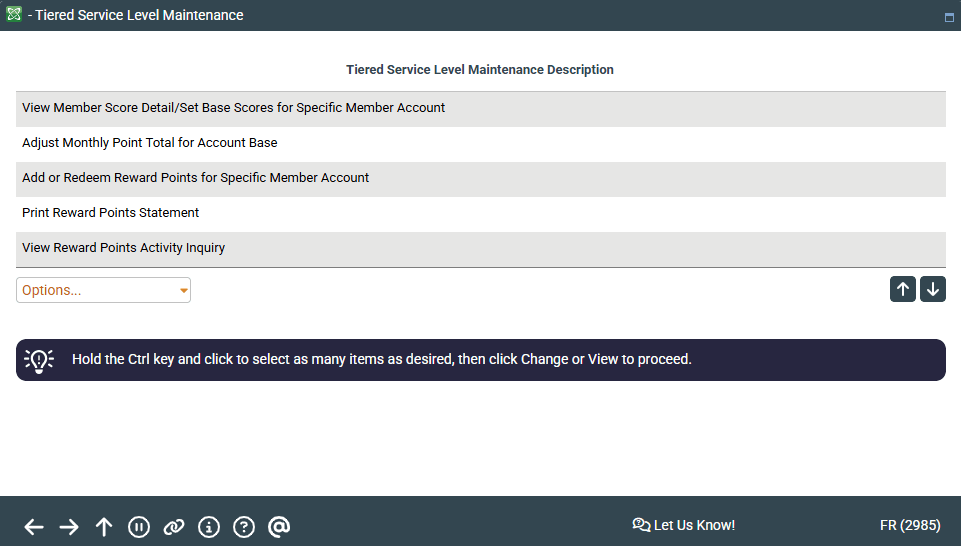This screenshot has height=546, width=961.
Task: Choose View Reward Points Activity Inquiry
Action: (124, 248)
